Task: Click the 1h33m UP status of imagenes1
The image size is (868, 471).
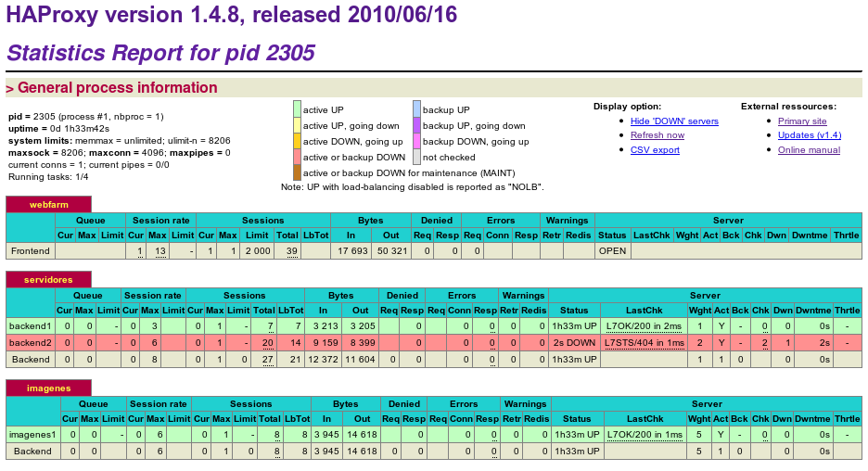Action: point(578,435)
